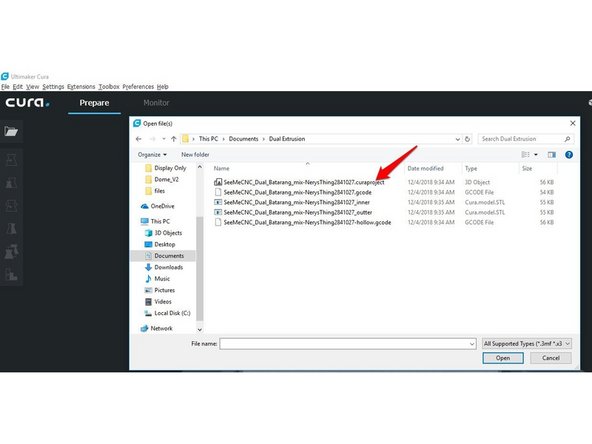Open 3D Objects location

[163, 233]
